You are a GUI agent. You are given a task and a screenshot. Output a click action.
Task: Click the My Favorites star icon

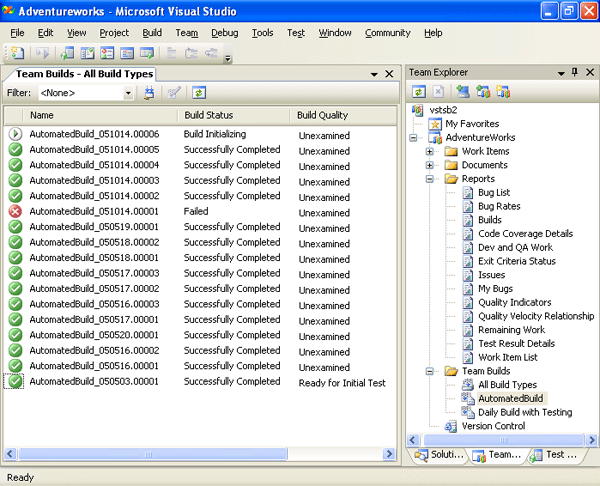click(435, 124)
